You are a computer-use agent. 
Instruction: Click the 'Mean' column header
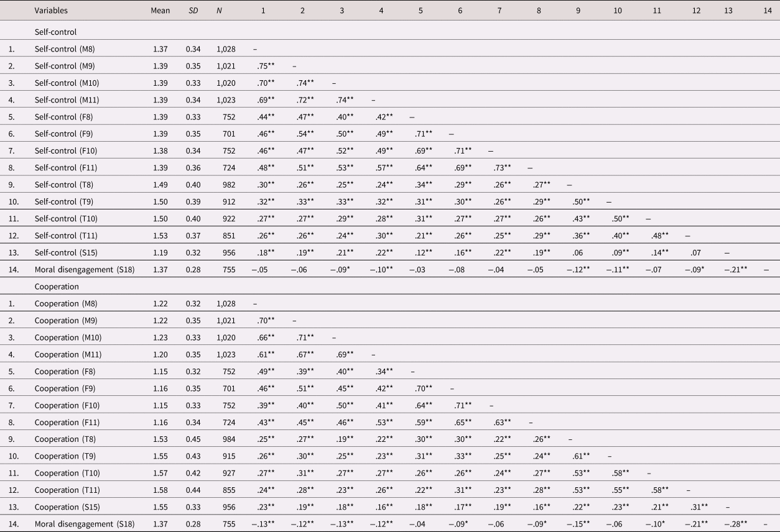point(160,11)
